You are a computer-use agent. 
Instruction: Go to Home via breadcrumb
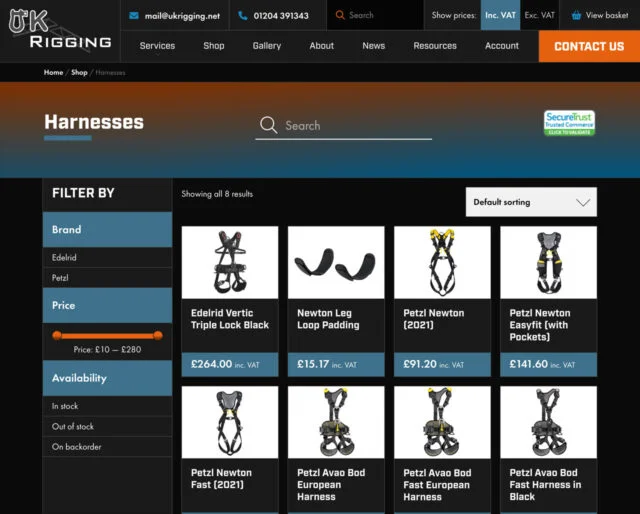click(53, 72)
